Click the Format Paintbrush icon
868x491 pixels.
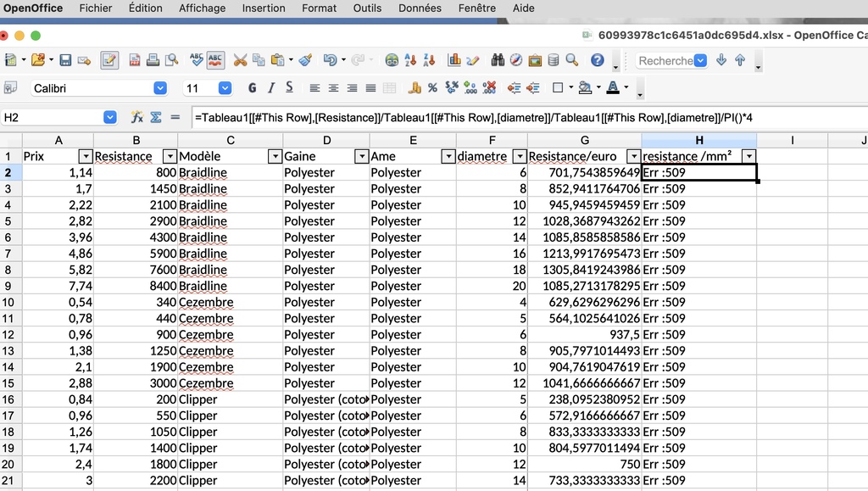[305, 60]
